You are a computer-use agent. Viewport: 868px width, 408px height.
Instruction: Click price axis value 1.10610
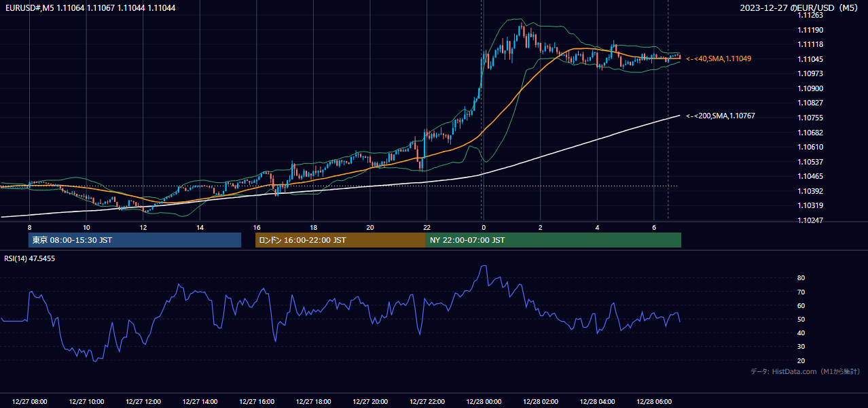[810, 147]
